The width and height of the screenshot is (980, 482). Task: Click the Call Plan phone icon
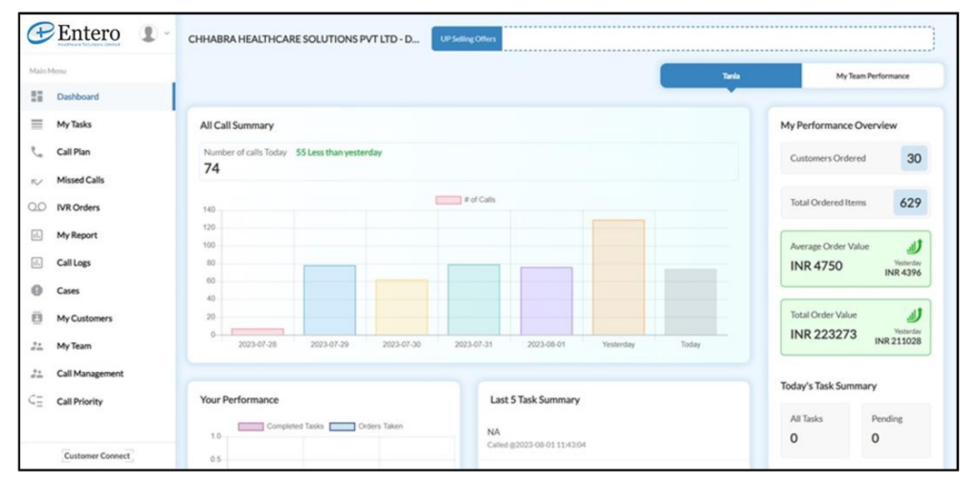pyautogui.click(x=37, y=152)
